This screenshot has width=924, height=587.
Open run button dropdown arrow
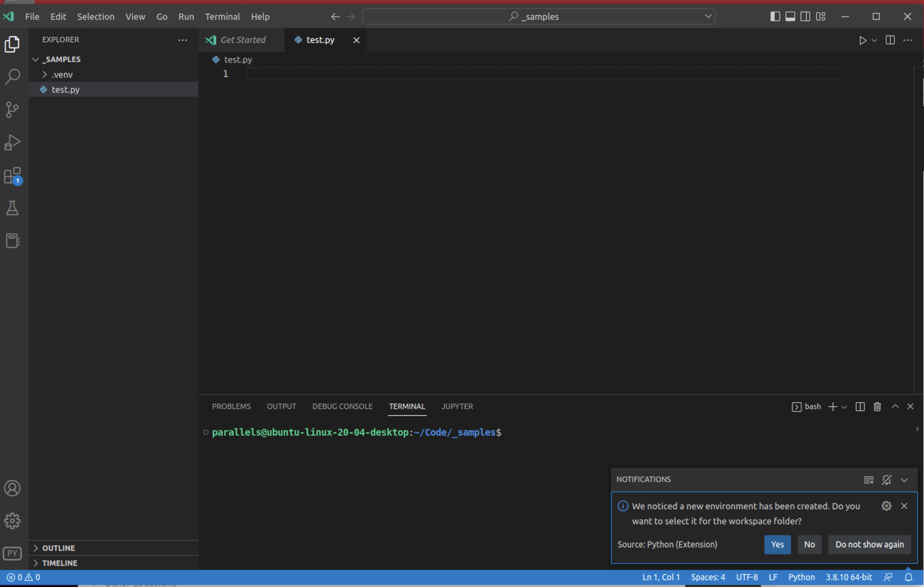coord(874,40)
